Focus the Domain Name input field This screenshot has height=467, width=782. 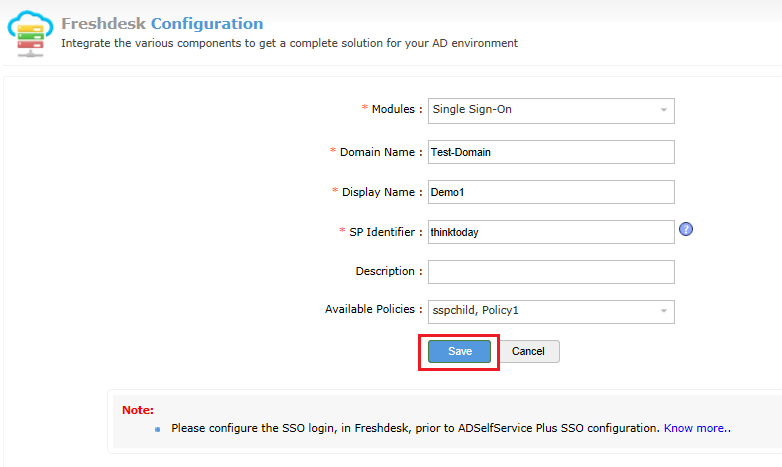click(551, 152)
